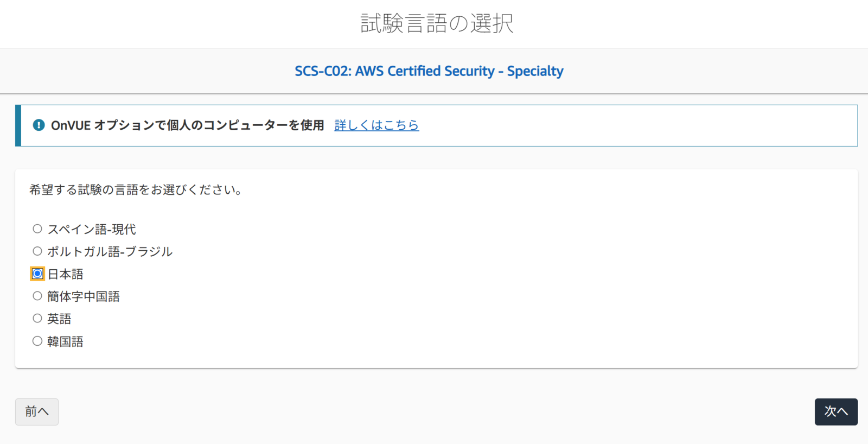Image resolution: width=868 pixels, height=444 pixels.
Task: Click the 試験言語の選択 page heading
Action: [437, 23]
